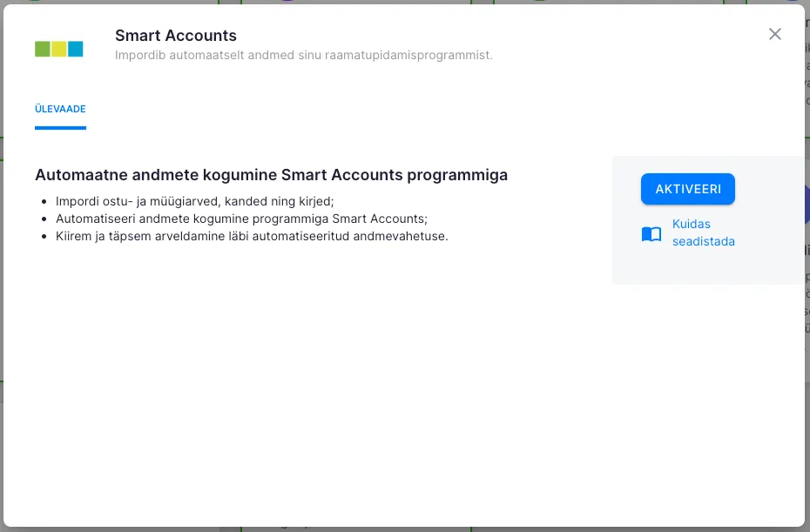
Task: Click the bullet dot before Kiirem ja täpsem
Action: coord(45,237)
